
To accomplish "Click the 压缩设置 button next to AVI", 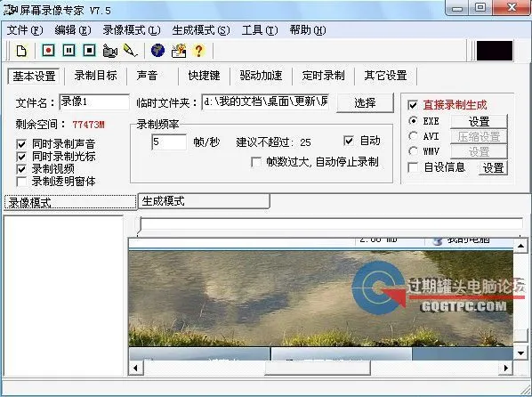I will point(479,136).
